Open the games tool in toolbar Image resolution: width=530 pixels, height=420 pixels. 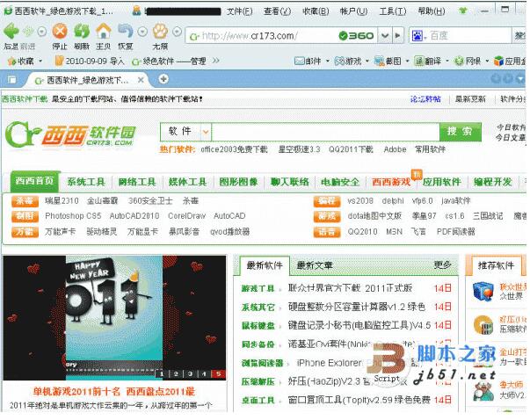point(348,62)
